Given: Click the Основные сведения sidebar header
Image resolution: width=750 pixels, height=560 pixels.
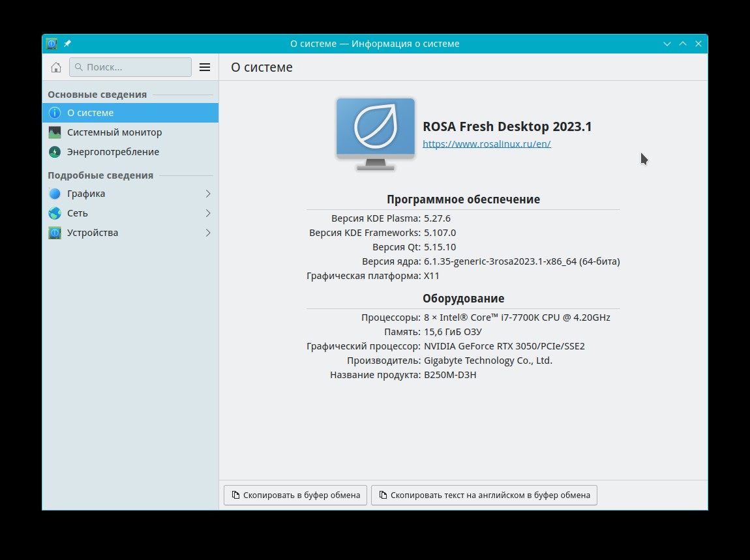Looking at the screenshot, I should [97, 95].
